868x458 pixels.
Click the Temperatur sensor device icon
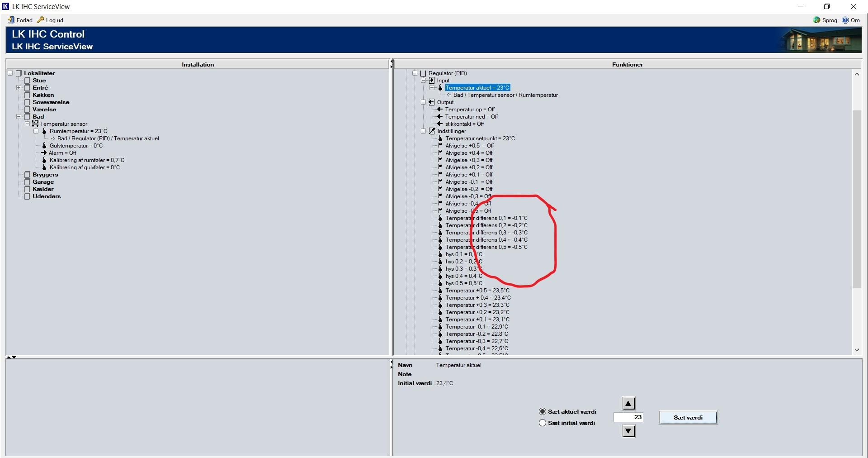pyautogui.click(x=35, y=124)
